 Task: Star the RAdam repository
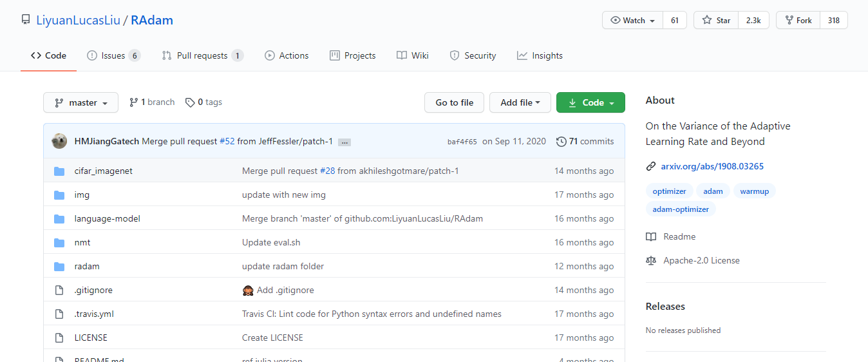(x=716, y=20)
